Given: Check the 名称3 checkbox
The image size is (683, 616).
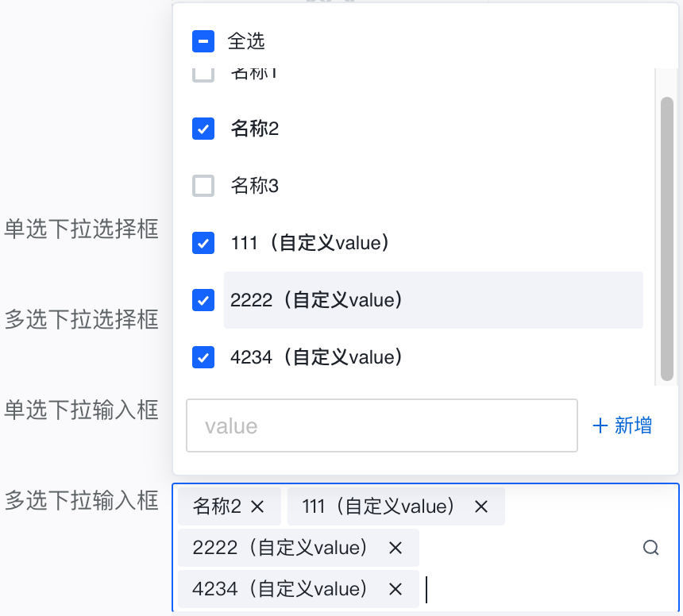Looking at the screenshot, I should tap(203, 186).
